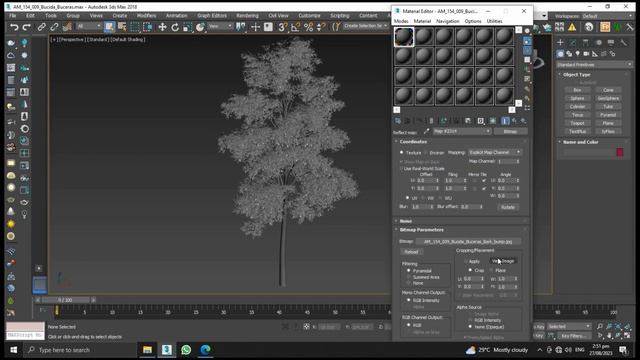
Task: Toggle Window/Crossing selection mode icon
Action: 148,27
